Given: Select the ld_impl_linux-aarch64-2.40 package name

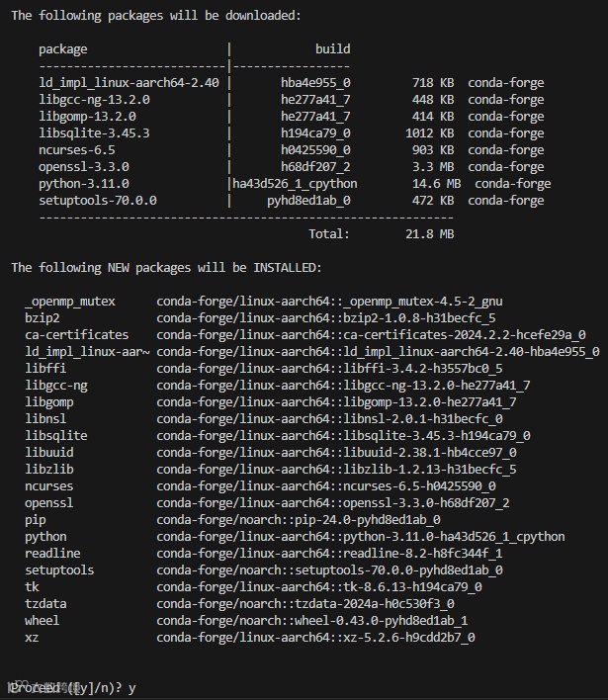Looking at the screenshot, I should pyautogui.click(x=129, y=83).
